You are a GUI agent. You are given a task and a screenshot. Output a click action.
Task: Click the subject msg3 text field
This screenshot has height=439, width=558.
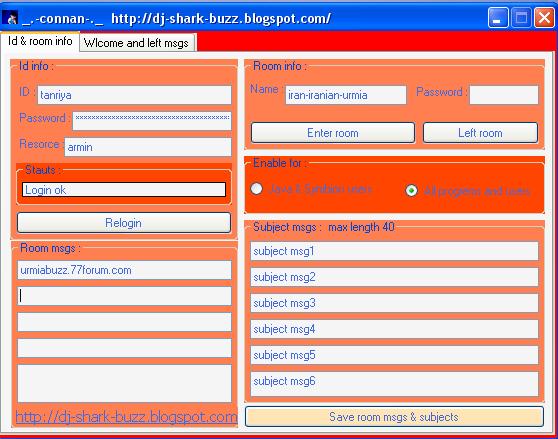(394, 303)
